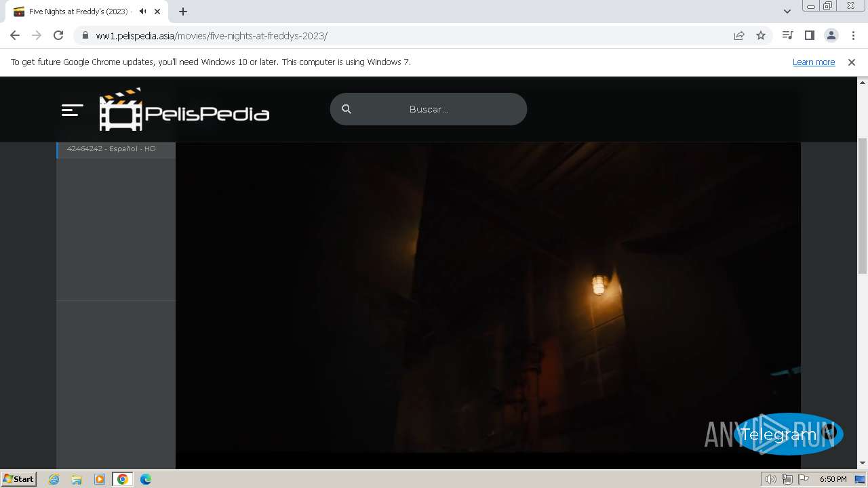
Task: Dismiss the Chrome update notification
Action: pos(852,62)
